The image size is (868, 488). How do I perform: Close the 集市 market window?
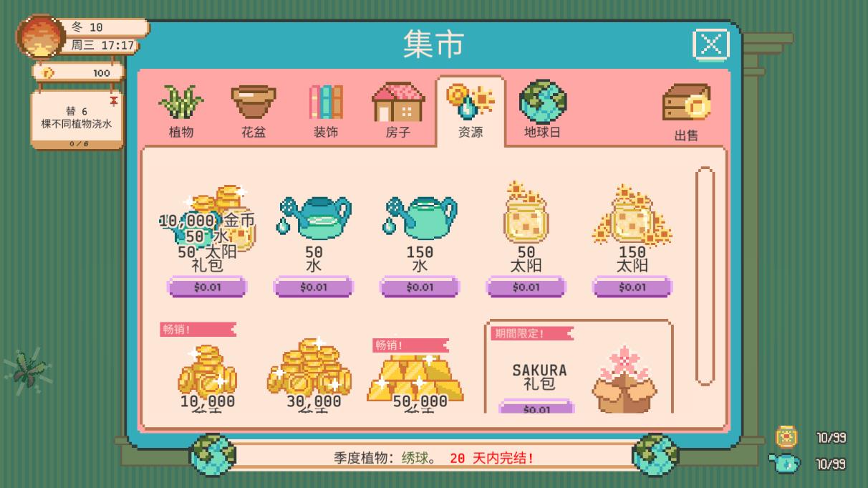711,44
